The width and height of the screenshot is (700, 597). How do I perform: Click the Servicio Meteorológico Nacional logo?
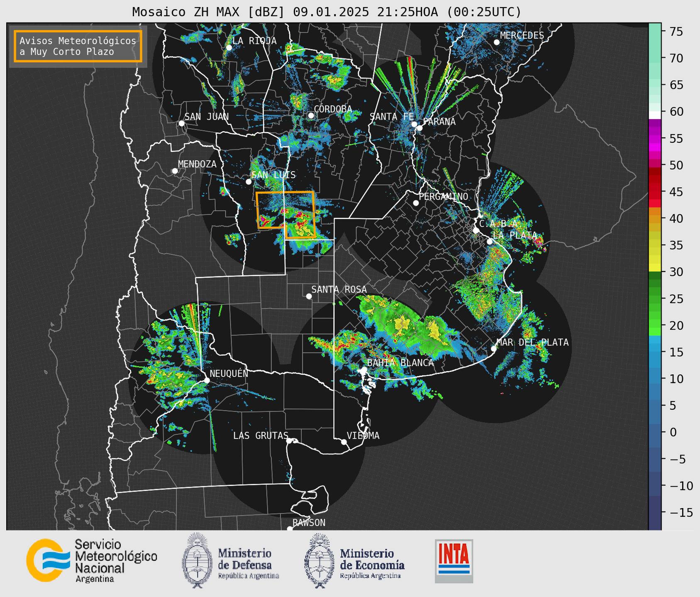47,560
